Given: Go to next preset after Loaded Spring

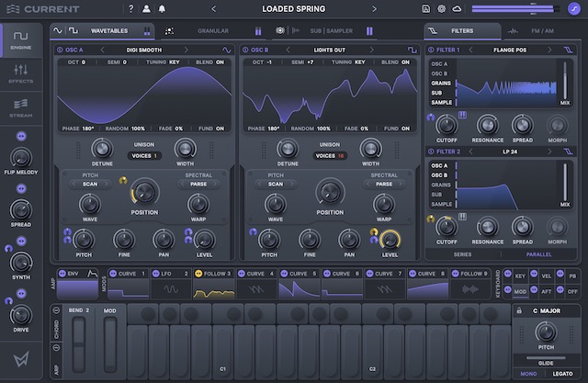Looking at the screenshot, I should [373, 8].
